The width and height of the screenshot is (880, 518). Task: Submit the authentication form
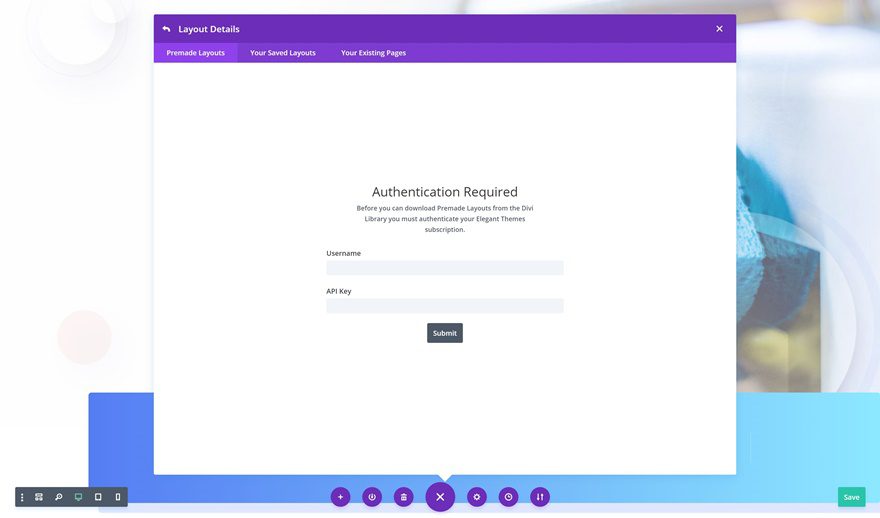point(444,333)
